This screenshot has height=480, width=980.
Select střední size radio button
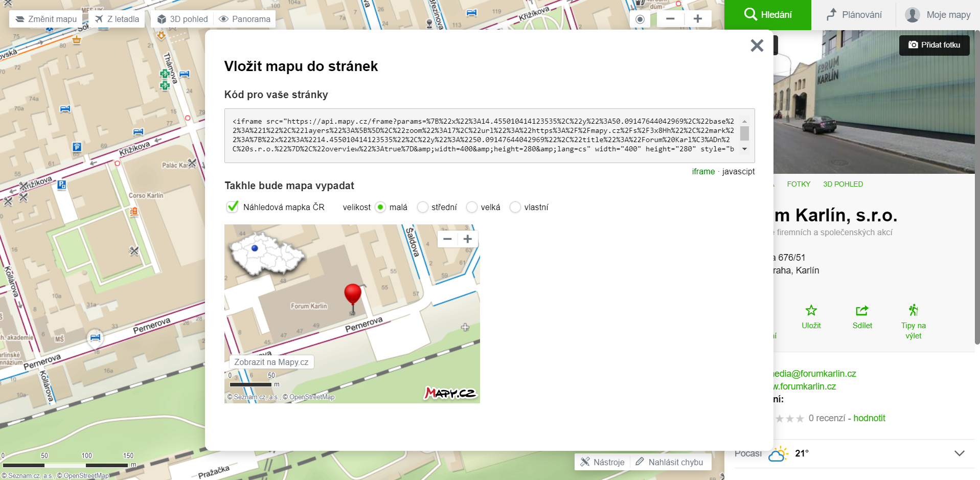(x=422, y=207)
